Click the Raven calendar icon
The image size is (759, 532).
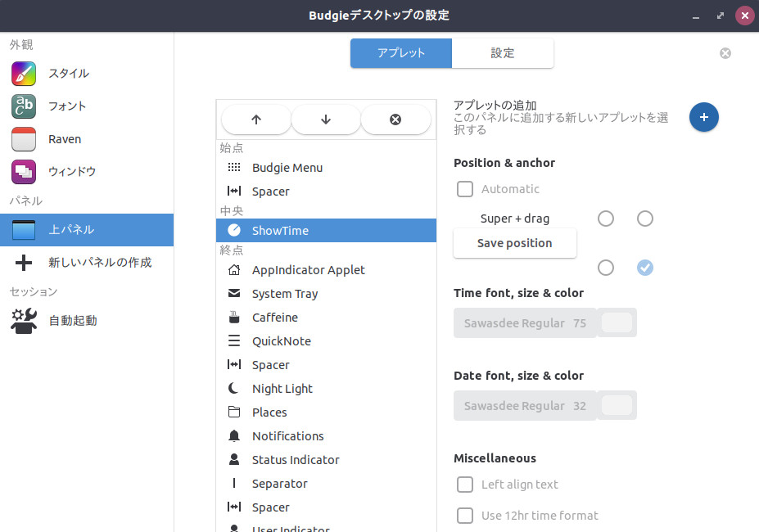pos(23,139)
